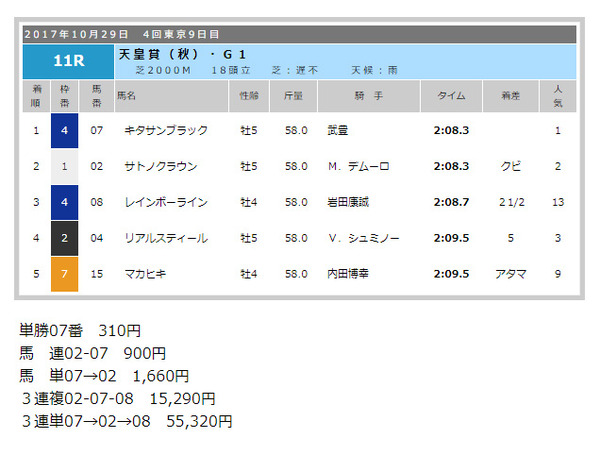Click the orange frame 7 cell for マカヒキ
This screenshot has height=455, width=600.
coord(64,274)
